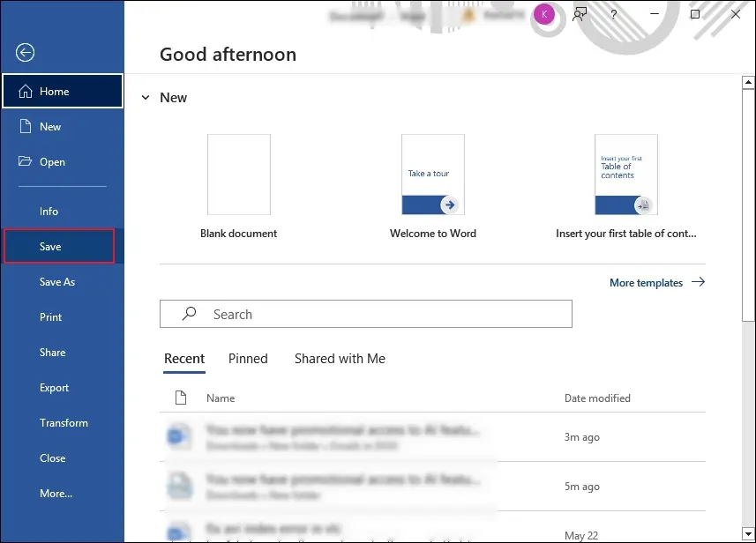The width and height of the screenshot is (756, 543).
Task: Click the document icon column header
Action: [x=181, y=398]
